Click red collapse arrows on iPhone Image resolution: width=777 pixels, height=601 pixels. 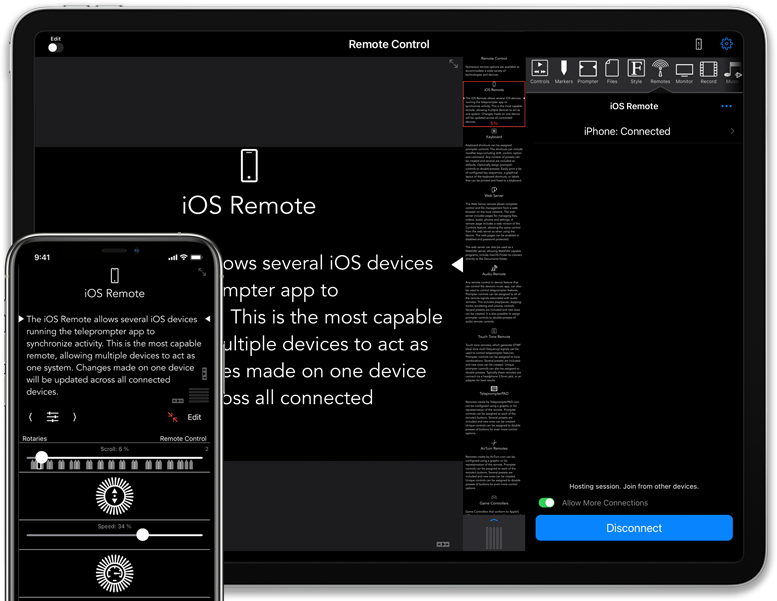(x=172, y=417)
